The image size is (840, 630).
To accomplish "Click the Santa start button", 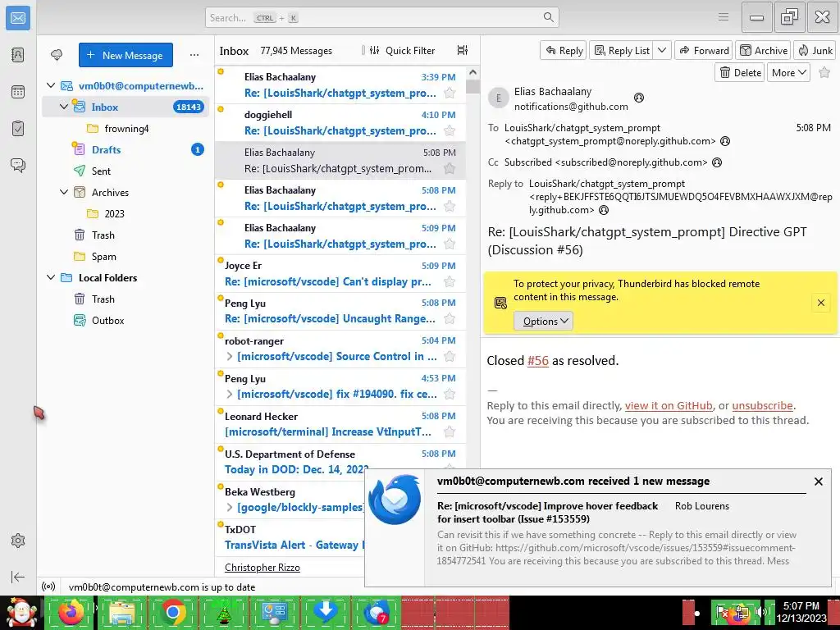I will click(21, 612).
